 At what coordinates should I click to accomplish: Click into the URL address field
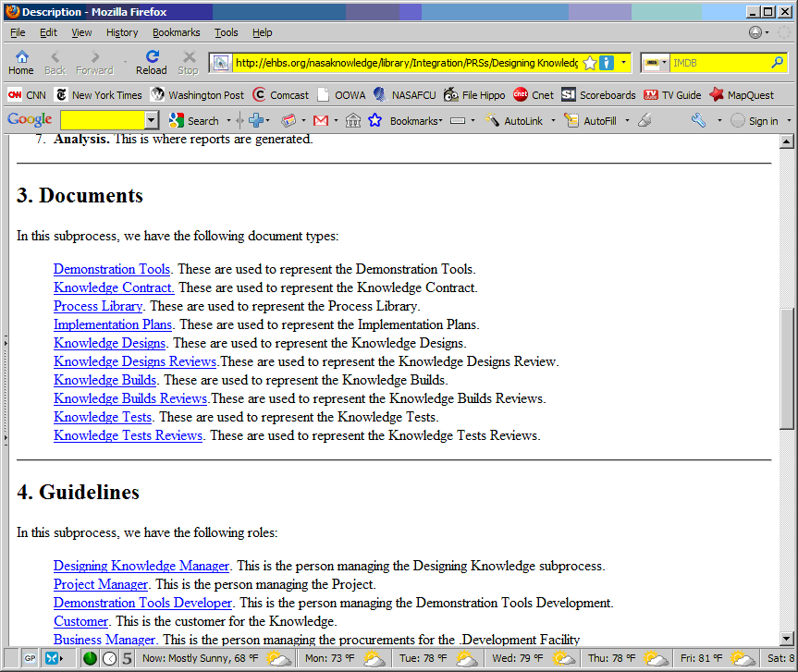(x=406, y=63)
